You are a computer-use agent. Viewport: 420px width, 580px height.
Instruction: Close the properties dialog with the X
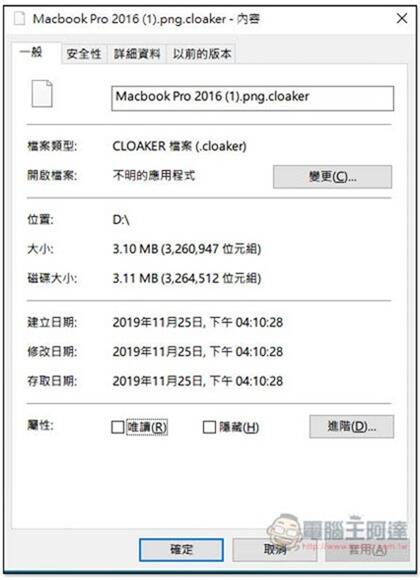pyautogui.click(x=402, y=18)
